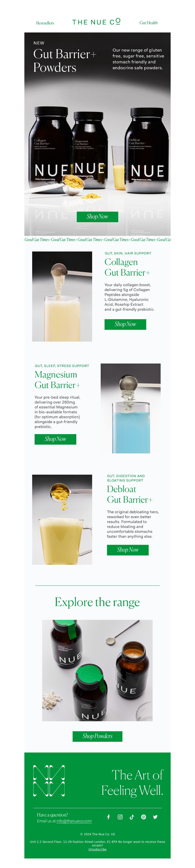Click the Unsubscribe link
The width and height of the screenshot is (195, 868).
point(97,849)
